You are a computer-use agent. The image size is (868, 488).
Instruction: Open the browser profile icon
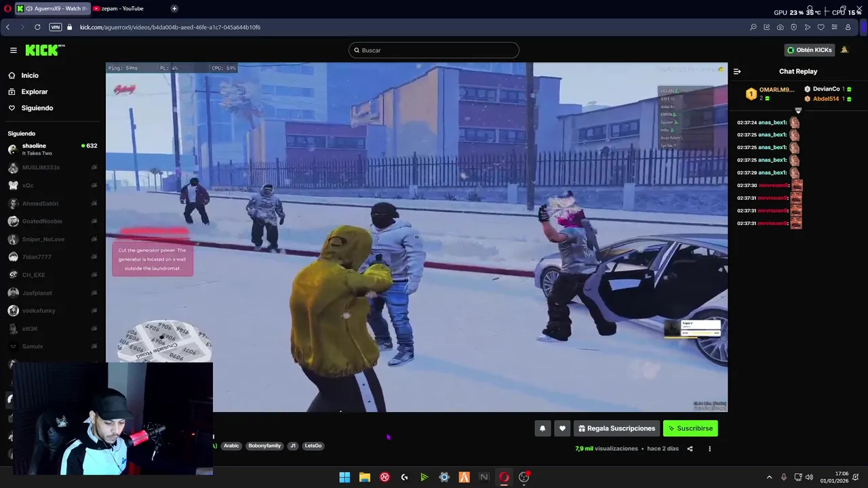pos(848,27)
